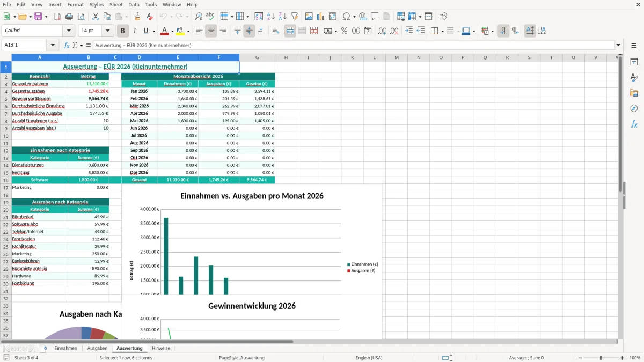
Task: Open the Font Name dropdown (Calibri)
Action: coord(68,31)
